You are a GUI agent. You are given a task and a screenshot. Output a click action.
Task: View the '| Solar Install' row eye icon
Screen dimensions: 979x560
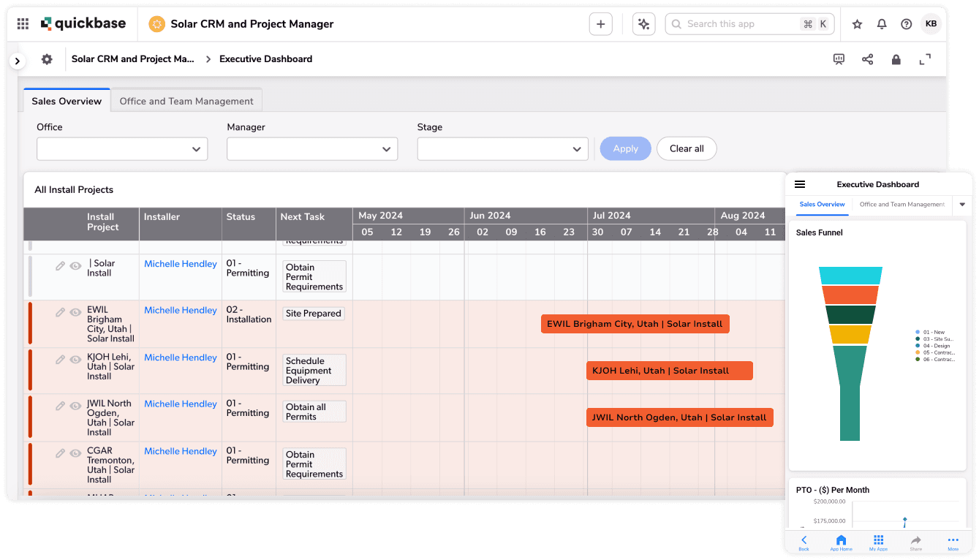(x=75, y=266)
